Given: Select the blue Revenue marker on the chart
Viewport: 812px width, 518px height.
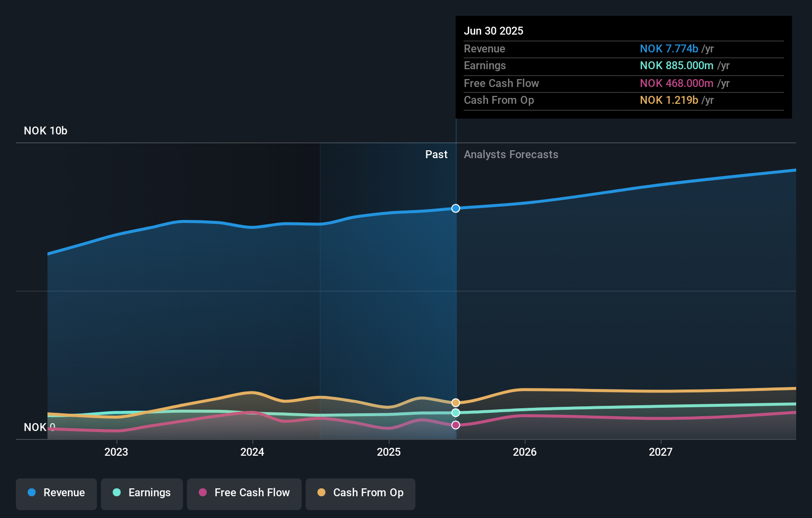Looking at the screenshot, I should (455, 209).
